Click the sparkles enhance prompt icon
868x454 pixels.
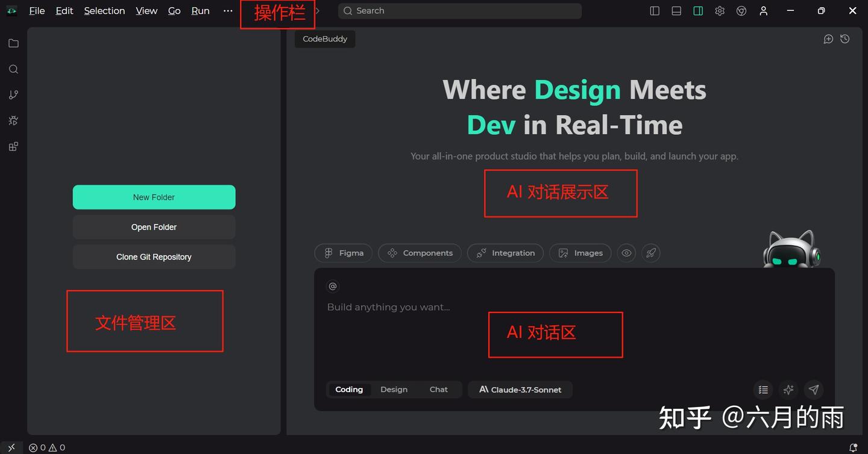[788, 390]
